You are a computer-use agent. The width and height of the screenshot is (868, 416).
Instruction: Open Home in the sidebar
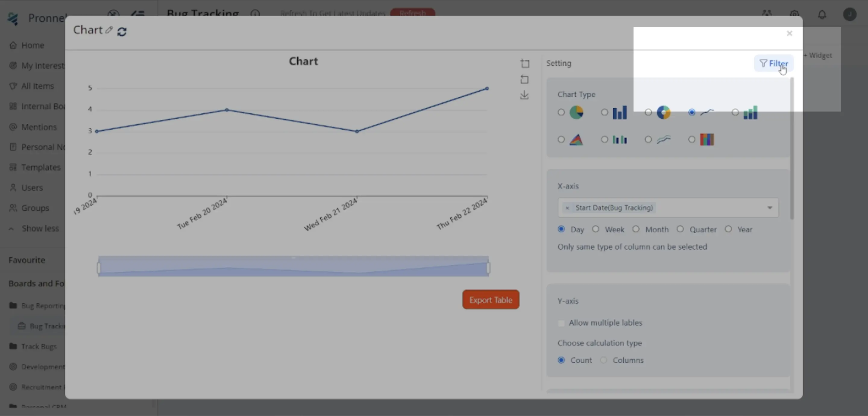[x=33, y=45]
